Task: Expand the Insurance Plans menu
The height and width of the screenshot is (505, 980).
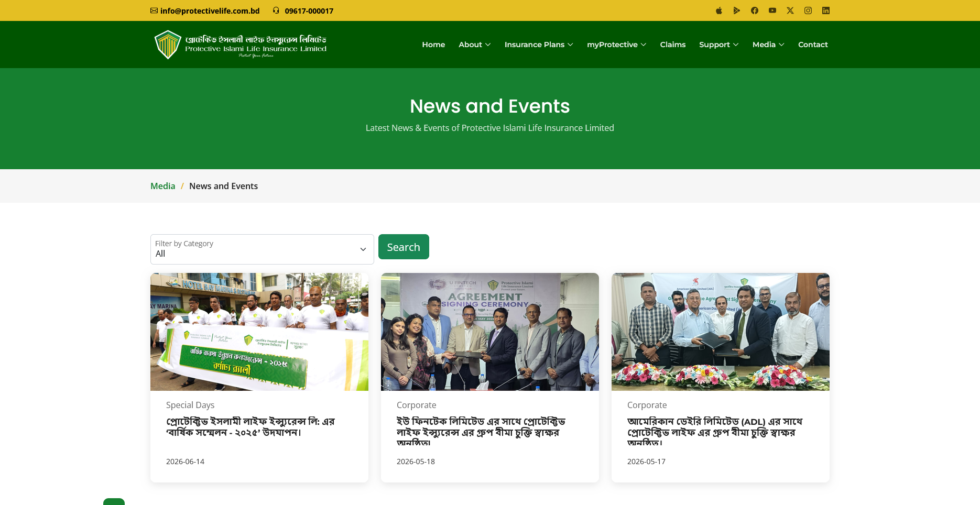Action: tap(539, 45)
